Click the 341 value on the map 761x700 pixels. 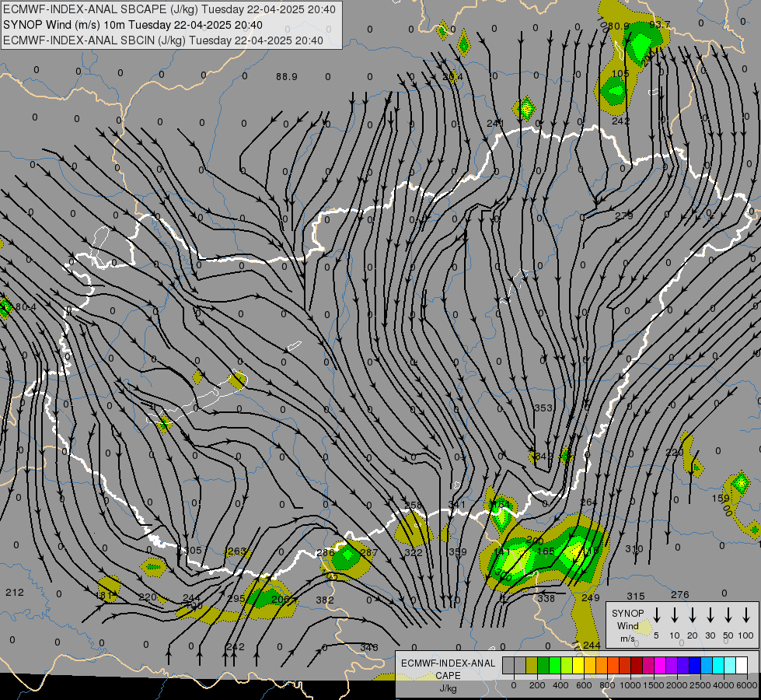[457, 504]
